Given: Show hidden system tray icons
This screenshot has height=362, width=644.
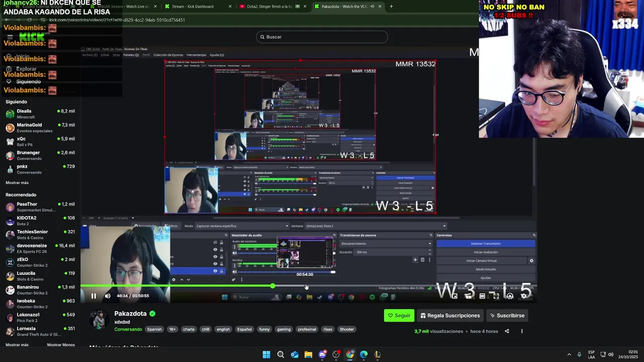Looking at the screenshot, I should (x=569, y=354).
